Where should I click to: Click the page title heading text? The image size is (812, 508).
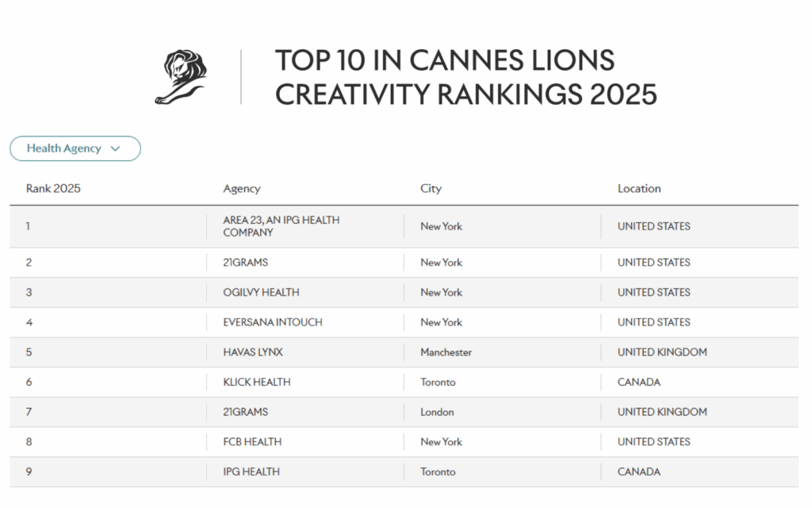point(465,77)
